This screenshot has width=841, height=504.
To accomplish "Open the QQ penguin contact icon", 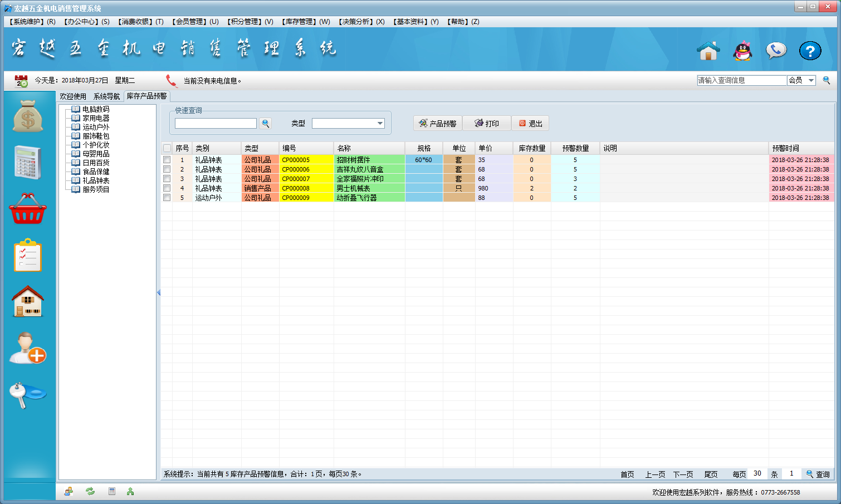I will (742, 51).
